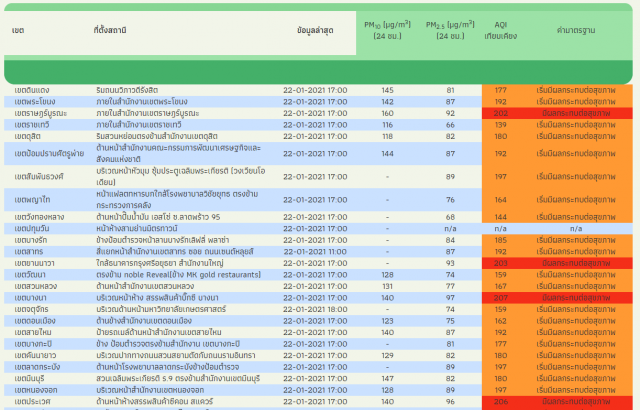Click the AQI เทียบเคียง column header
The height and width of the screenshot is (410, 640).
(500, 30)
